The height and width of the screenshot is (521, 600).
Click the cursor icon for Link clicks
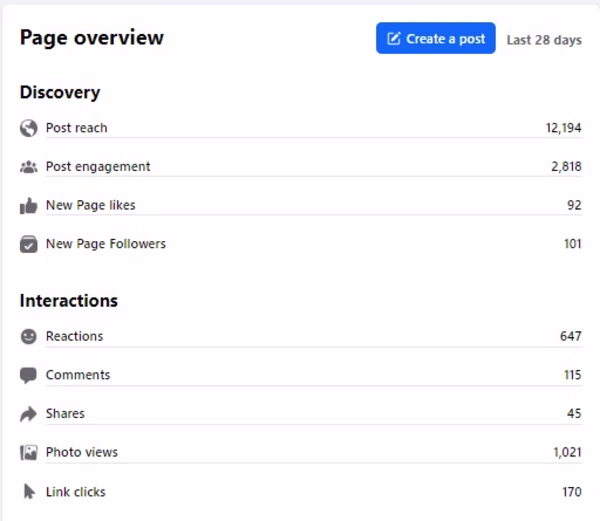coord(28,492)
